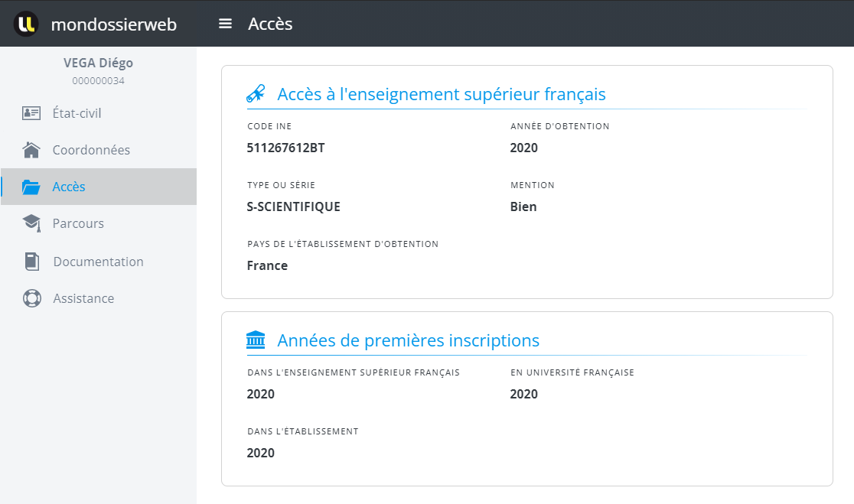The image size is (854, 504).
Task: Click the S-SCIENTIFIQUE series value
Action: click(293, 206)
